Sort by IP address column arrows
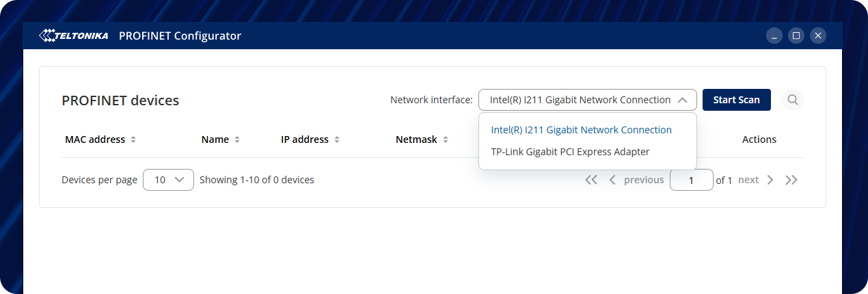The image size is (868, 294). point(337,139)
